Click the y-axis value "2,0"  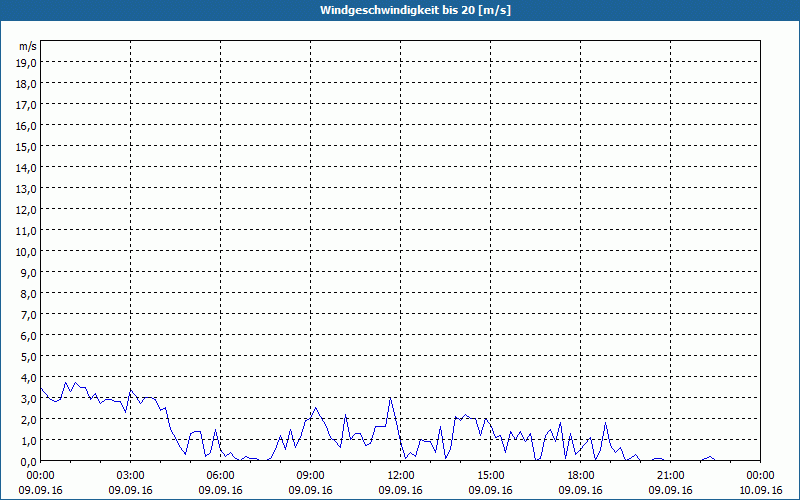[29, 419]
